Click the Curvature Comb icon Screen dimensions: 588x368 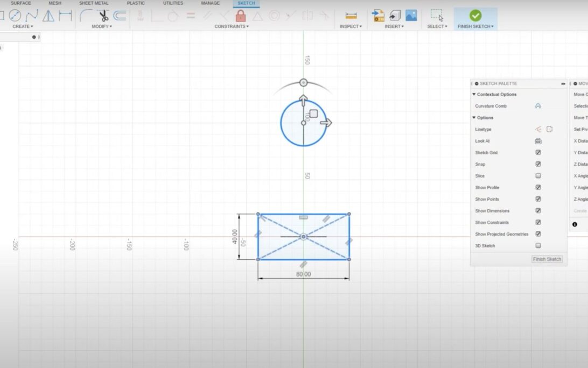(x=537, y=106)
